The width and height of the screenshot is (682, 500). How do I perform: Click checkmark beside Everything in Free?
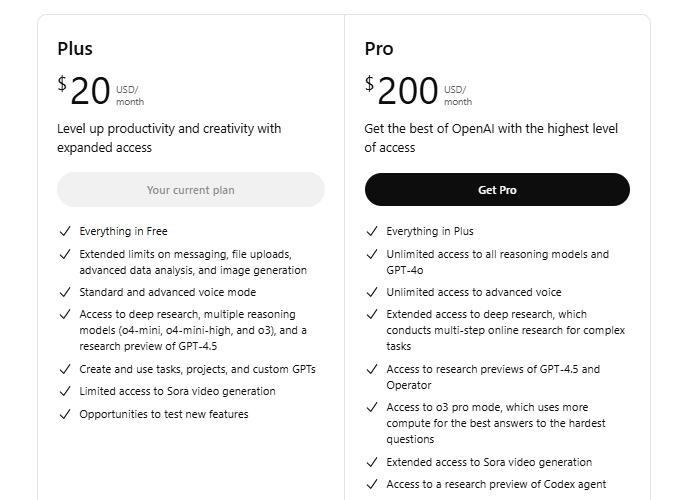pos(65,231)
